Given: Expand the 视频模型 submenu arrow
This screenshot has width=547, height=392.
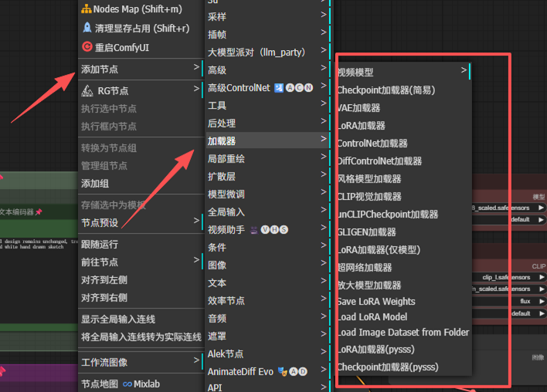Looking at the screenshot, I should tap(464, 71).
